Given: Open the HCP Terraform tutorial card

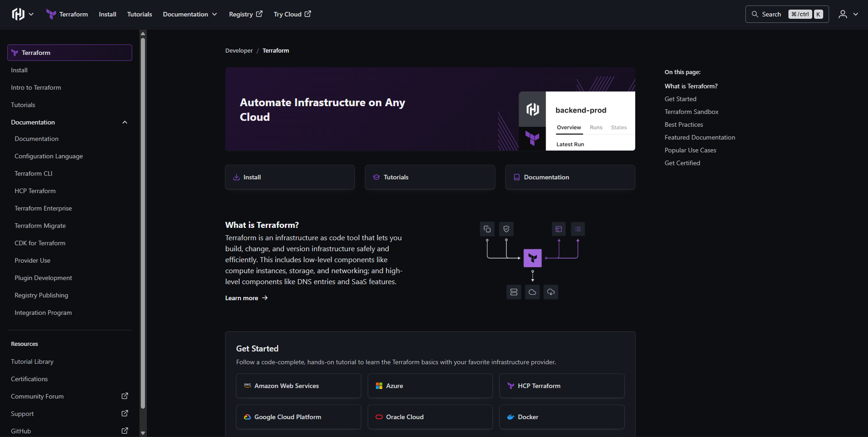Looking at the screenshot, I should click(562, 386).
